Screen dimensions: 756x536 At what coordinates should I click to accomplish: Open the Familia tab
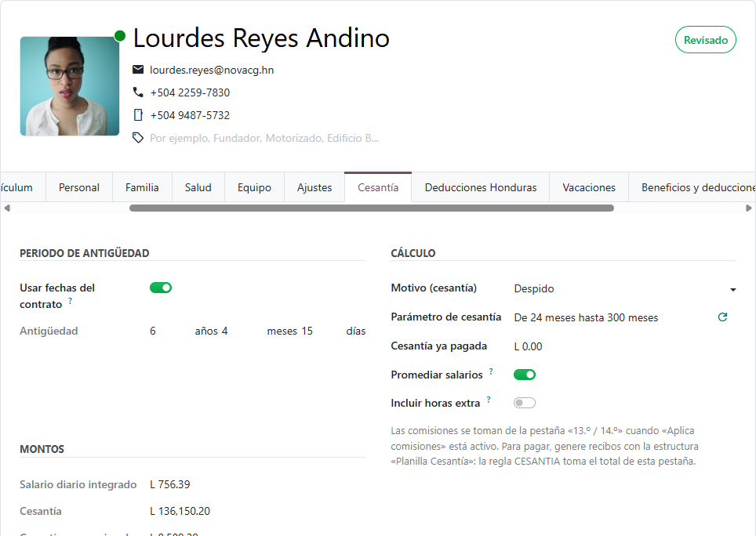pos(142,187)
